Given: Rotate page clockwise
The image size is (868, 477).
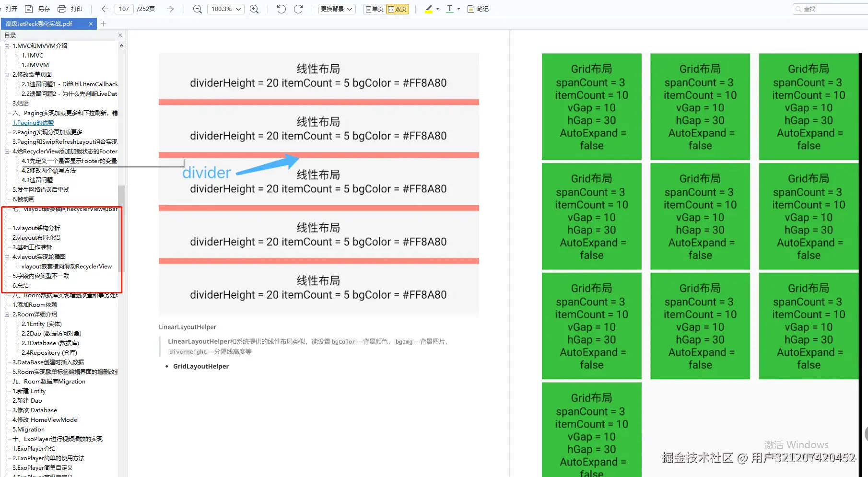Looking at the screenshot, I should click(298, 9).
